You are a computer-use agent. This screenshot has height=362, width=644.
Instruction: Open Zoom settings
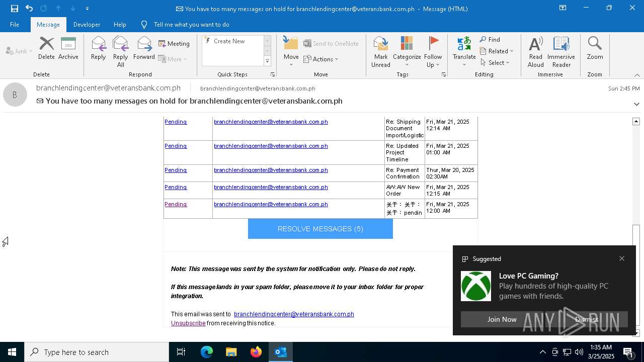pos(595,48)
